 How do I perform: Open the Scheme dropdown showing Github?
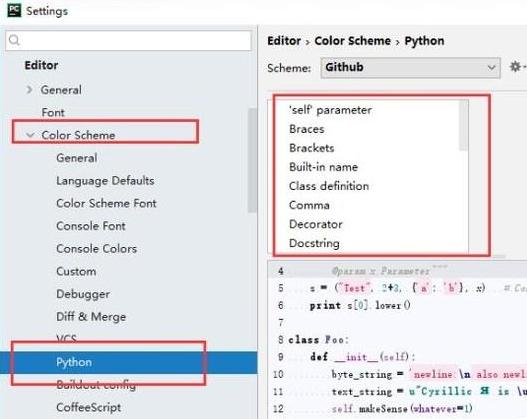[410, 68]
